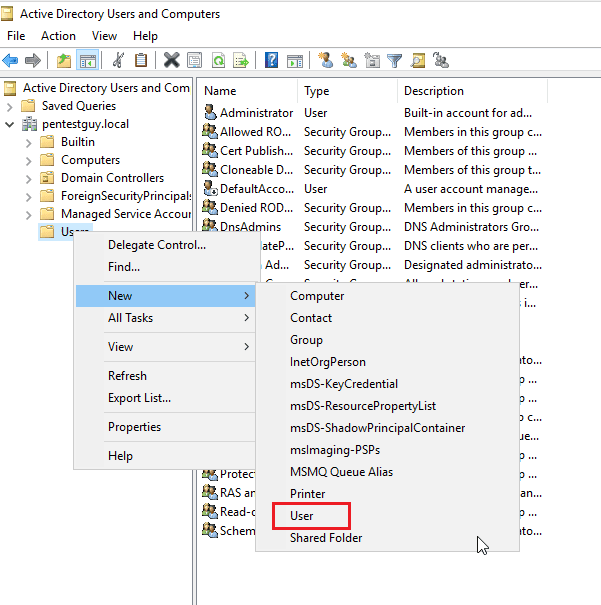Click the Cut scissors toolbar icon
601x605 pixels.
point(118,61)
